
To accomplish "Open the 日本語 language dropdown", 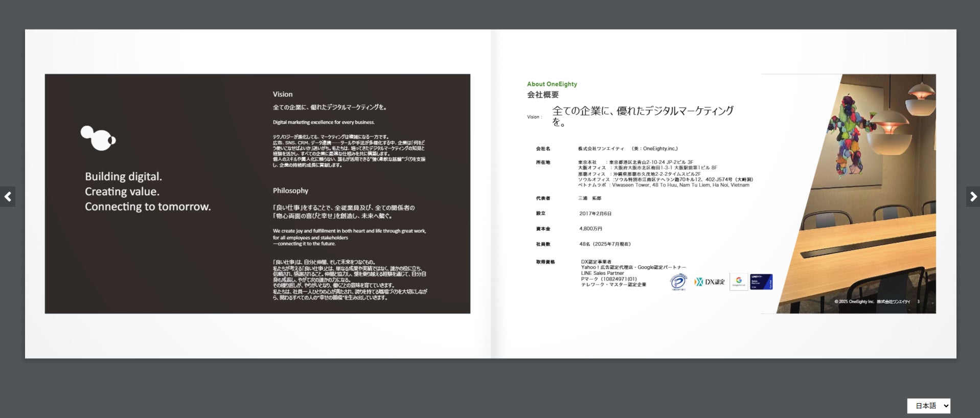I will pos(928,406).
